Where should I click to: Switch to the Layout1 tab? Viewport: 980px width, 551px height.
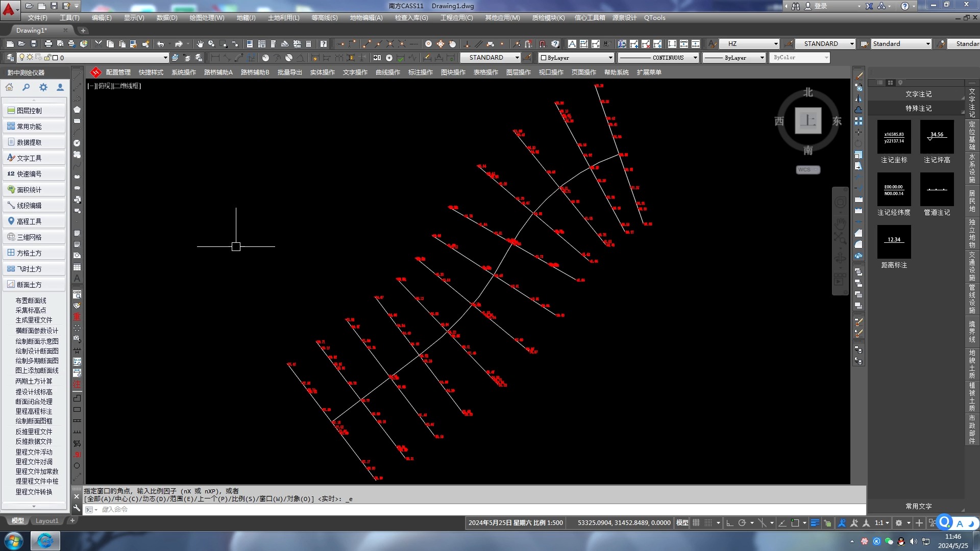47,521
